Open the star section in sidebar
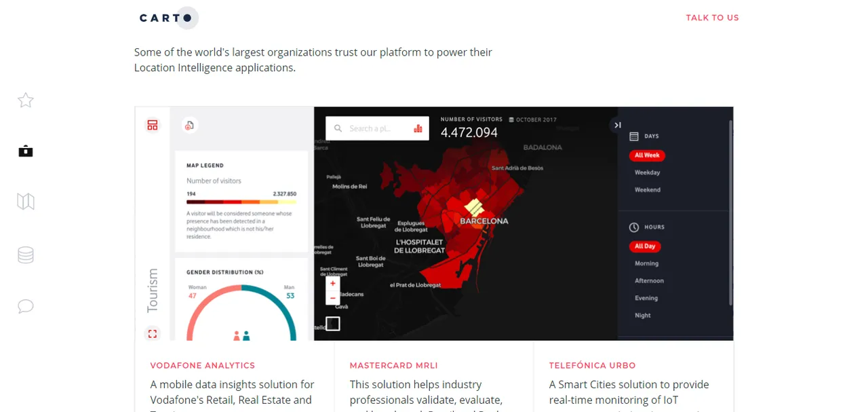Screen dimensions: 868x412 click(x=26, y=100)
